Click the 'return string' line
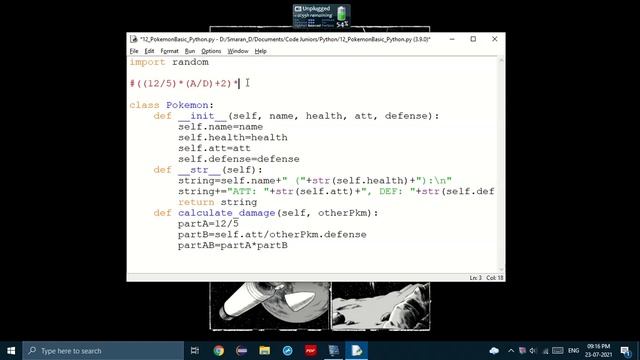The height and width of the screenshot is (360, 640). [217, 202]
